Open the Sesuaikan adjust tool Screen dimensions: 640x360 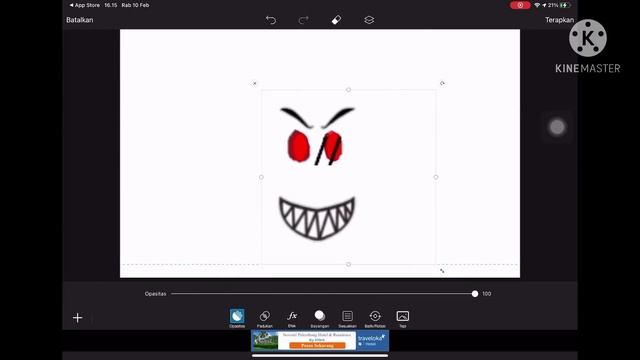pyautogui.click(x=347, y=318)
